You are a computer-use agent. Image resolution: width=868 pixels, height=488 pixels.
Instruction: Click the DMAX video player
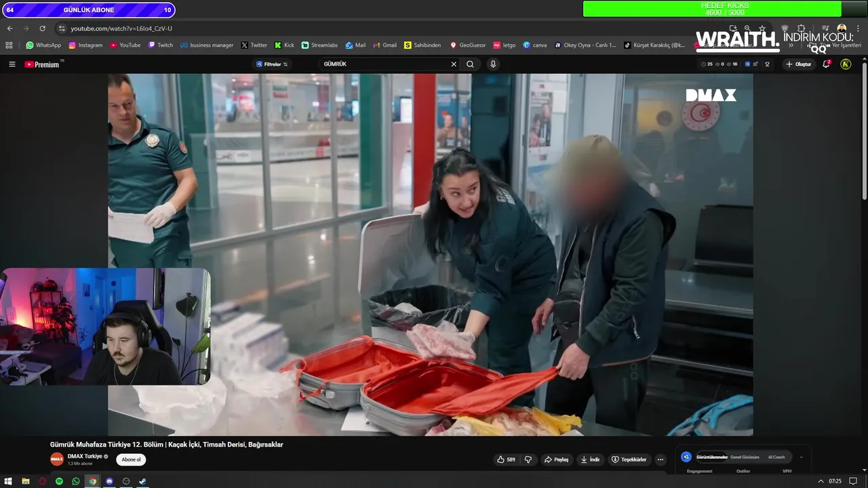click(x=430, y=254)
